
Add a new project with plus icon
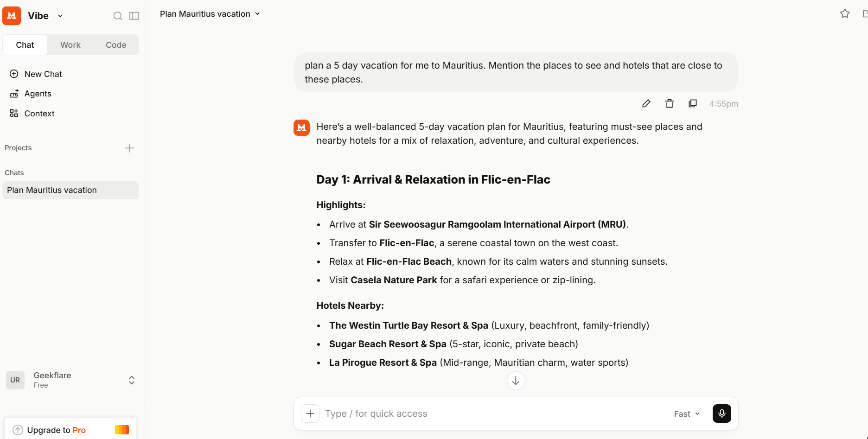129,148
